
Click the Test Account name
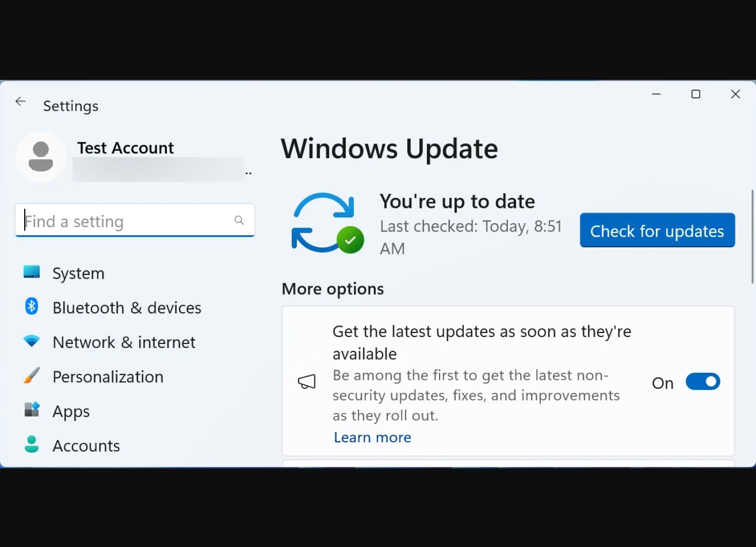[125, 148]
